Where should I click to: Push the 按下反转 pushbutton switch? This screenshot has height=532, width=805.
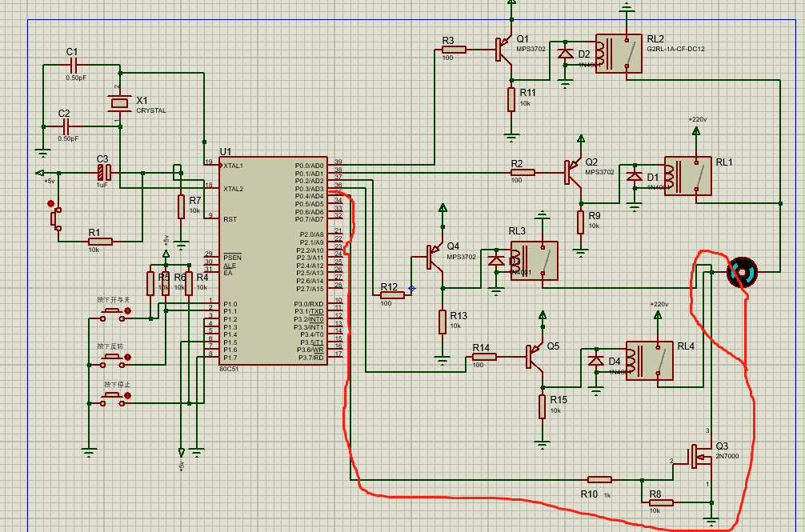[113, 361]
